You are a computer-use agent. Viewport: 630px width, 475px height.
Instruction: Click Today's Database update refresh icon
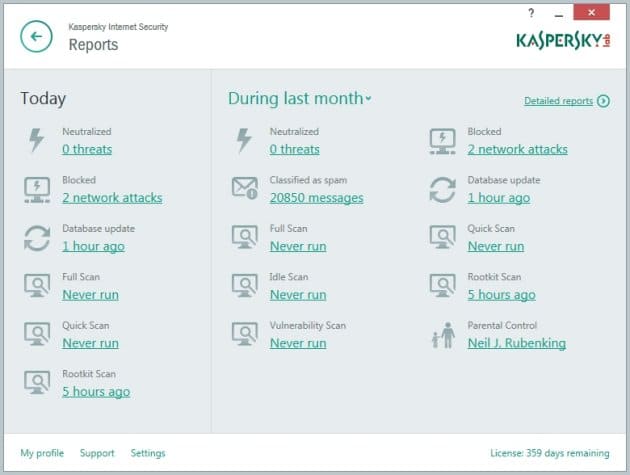(x=37, y=238)
